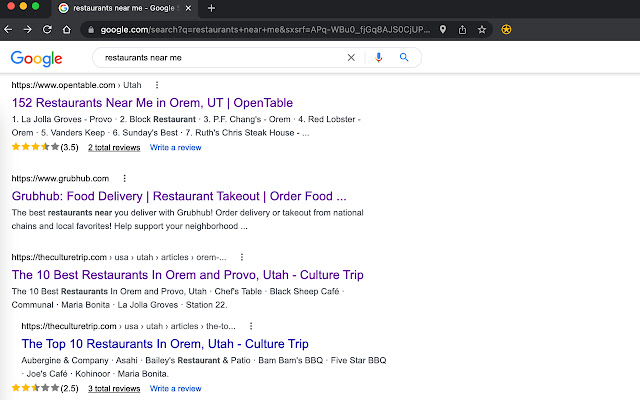View site info via the lock icon
Screen dimensions: 640x400
coord(91,30)
